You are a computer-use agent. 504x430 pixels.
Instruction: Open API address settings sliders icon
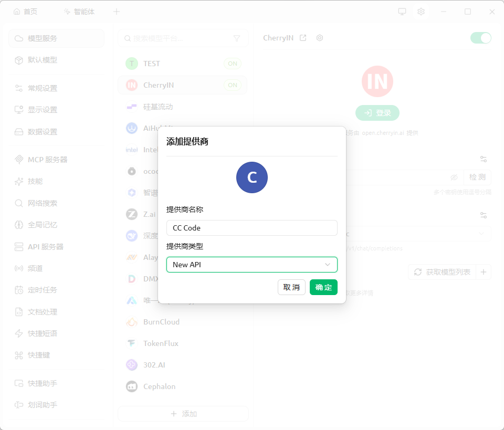484,215
